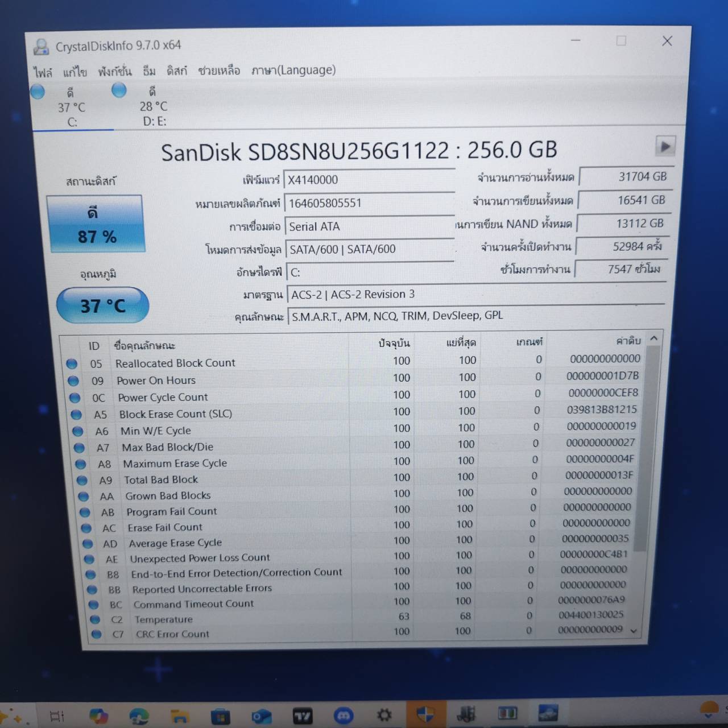Open the ฟังก์ชั่น (Function) menu
Image resolution: width=728 pixels, height=728 pixels.
pos(114,71)
